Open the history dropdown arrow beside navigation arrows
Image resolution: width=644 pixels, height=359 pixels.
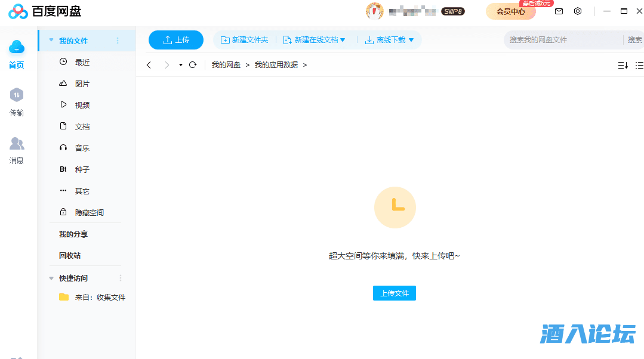pos(180,64)
